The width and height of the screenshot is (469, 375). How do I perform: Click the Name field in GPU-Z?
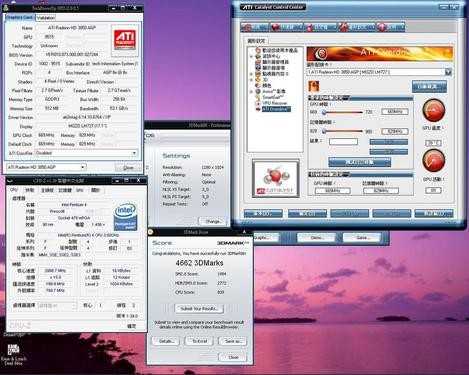click(x=72, y=28)
